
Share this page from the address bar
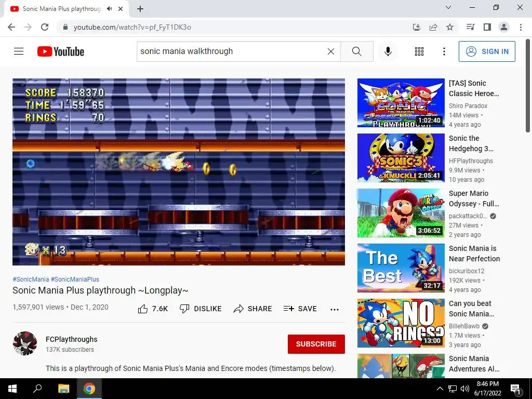(x=433, y=27)
